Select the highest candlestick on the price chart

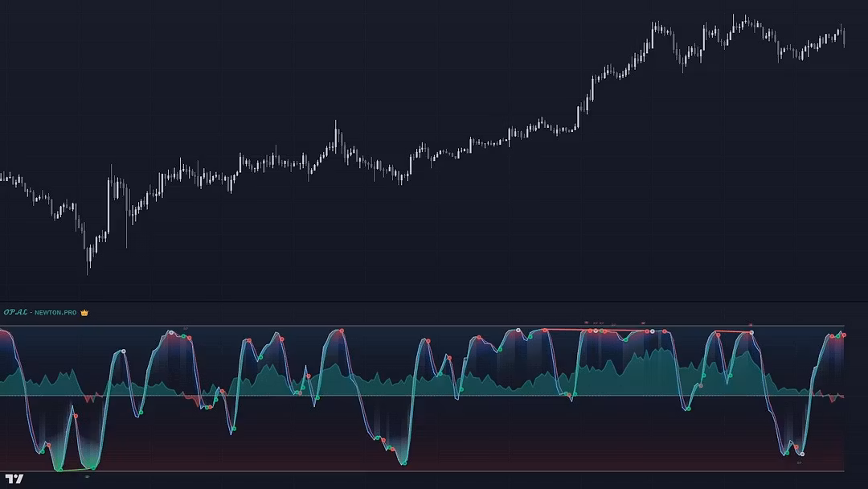click(x=745, y=18)
